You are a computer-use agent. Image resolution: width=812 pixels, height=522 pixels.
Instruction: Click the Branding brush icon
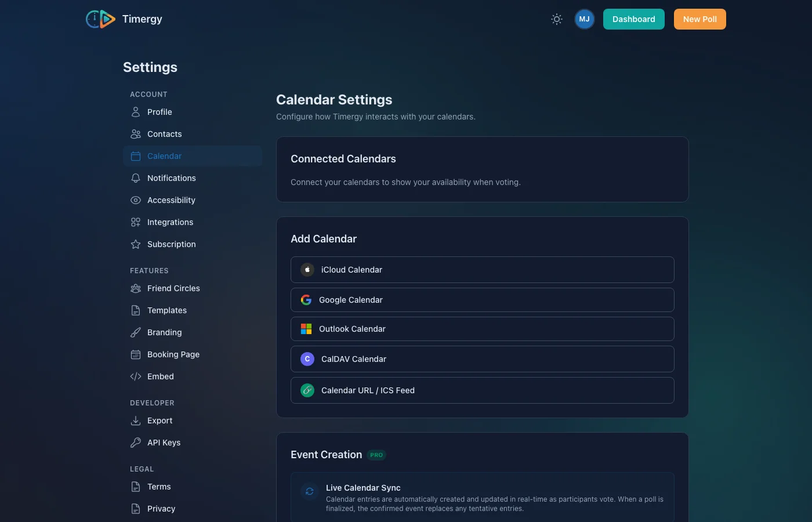(136, 332)
